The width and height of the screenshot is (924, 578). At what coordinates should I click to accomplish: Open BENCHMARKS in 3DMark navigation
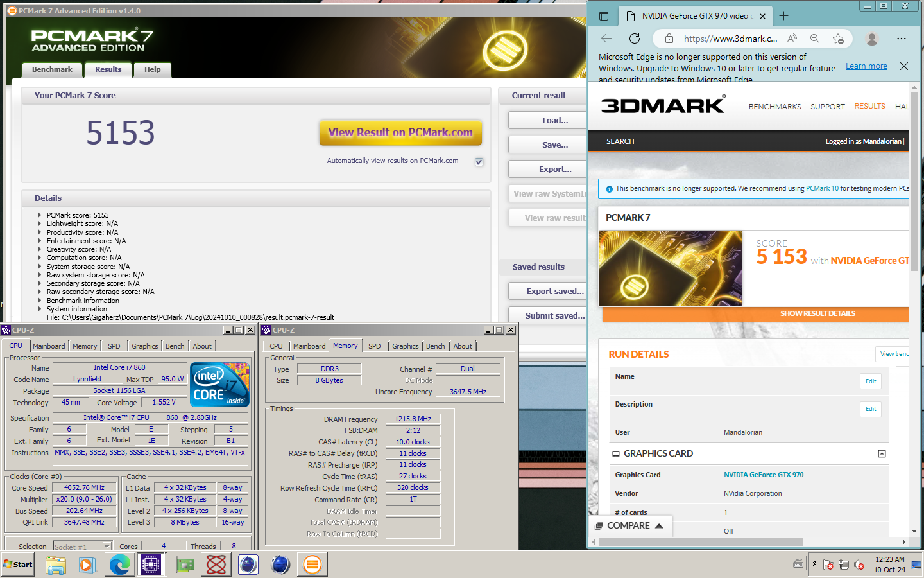point(774,107)
